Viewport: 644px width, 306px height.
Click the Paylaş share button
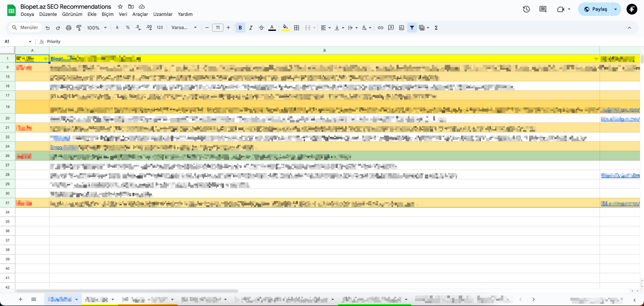[595, 9]
